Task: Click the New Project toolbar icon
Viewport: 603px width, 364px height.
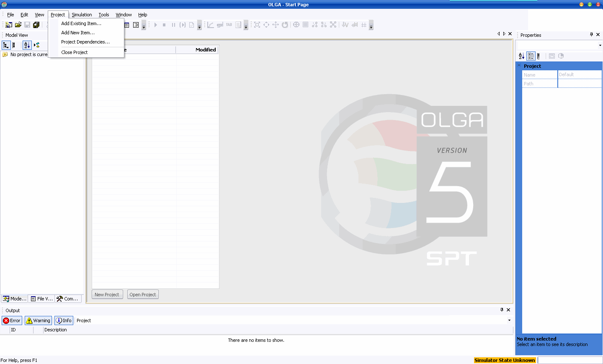Action: click(x=9, y=25)
